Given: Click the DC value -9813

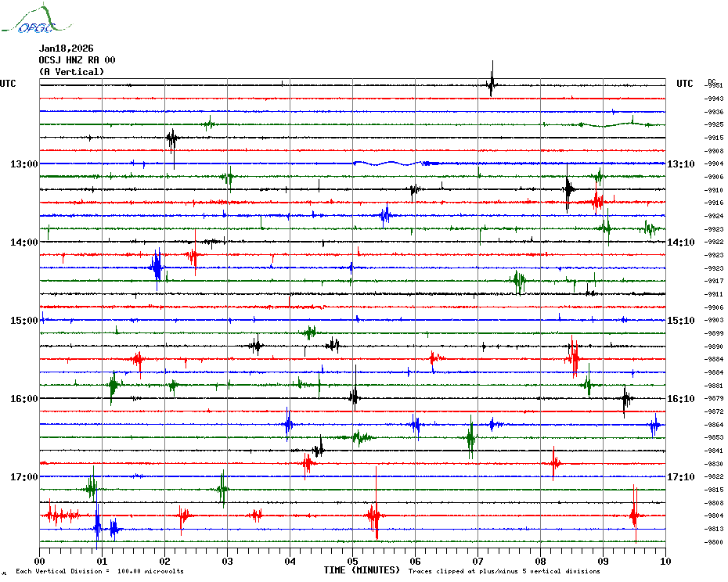Looking at the screenshot, I should pos(714,529).
